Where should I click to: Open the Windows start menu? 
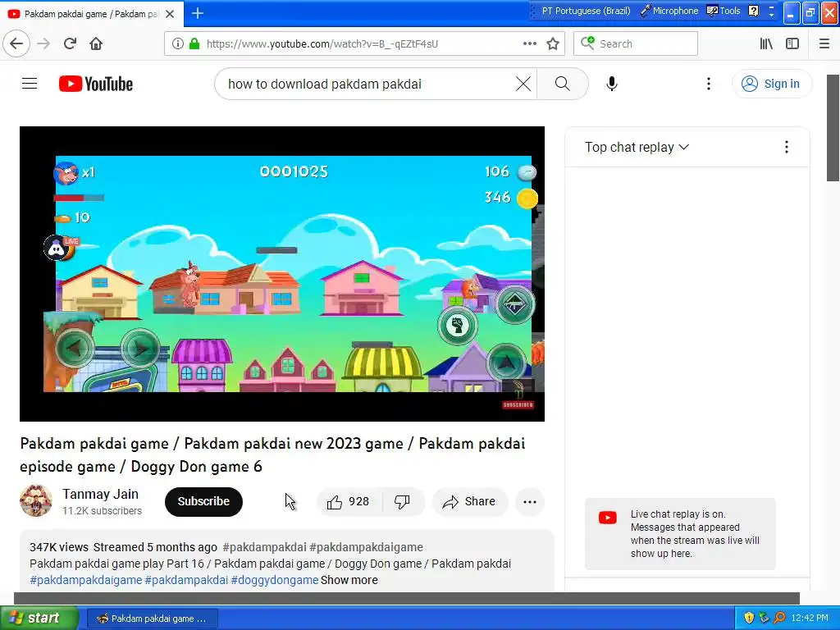coord(39,619)
